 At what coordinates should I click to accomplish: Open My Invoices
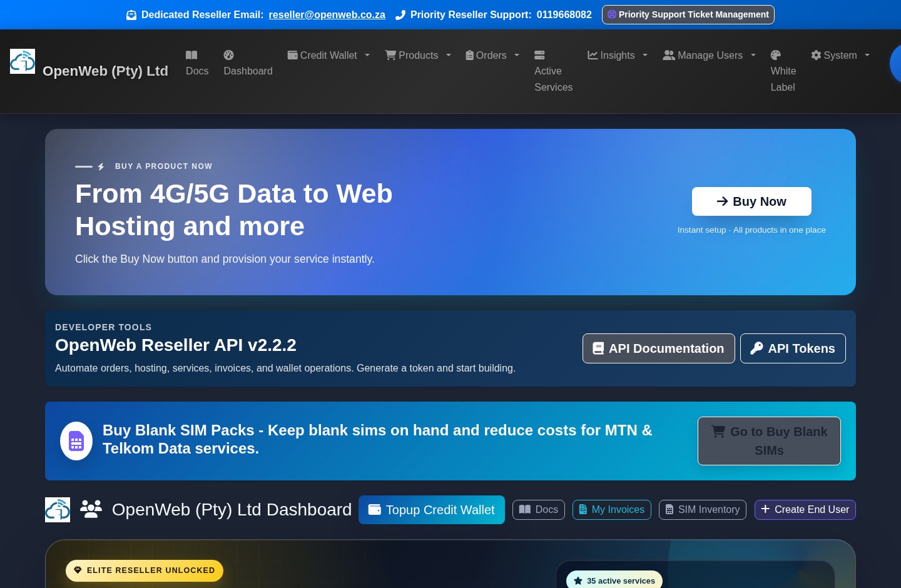[612, 510]
